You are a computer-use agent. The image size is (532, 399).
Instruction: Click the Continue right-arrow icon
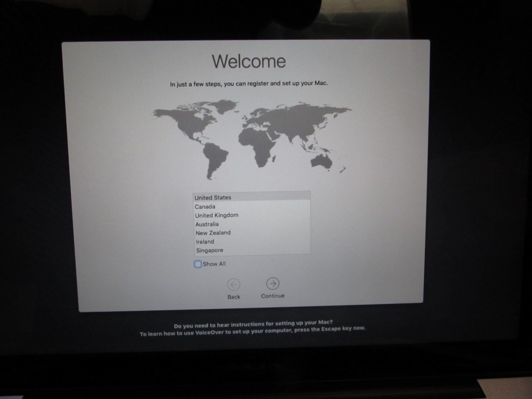(272, 283)
